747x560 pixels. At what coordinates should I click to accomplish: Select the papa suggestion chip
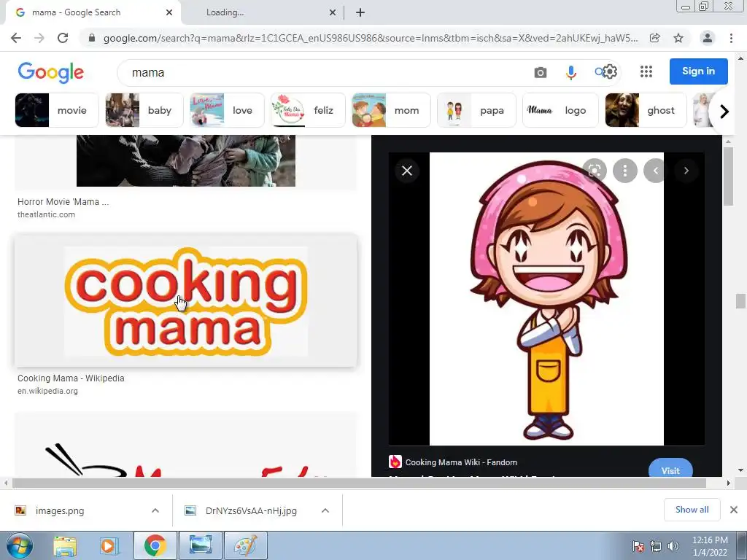point(476,111)
